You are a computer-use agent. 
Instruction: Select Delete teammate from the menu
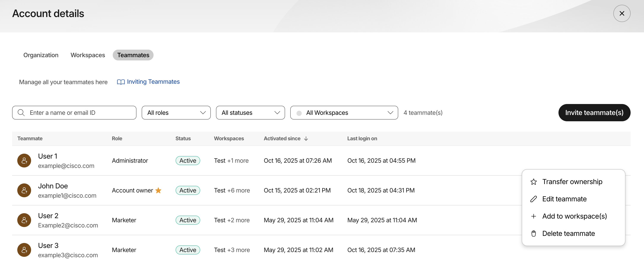[x=568, y=233]
